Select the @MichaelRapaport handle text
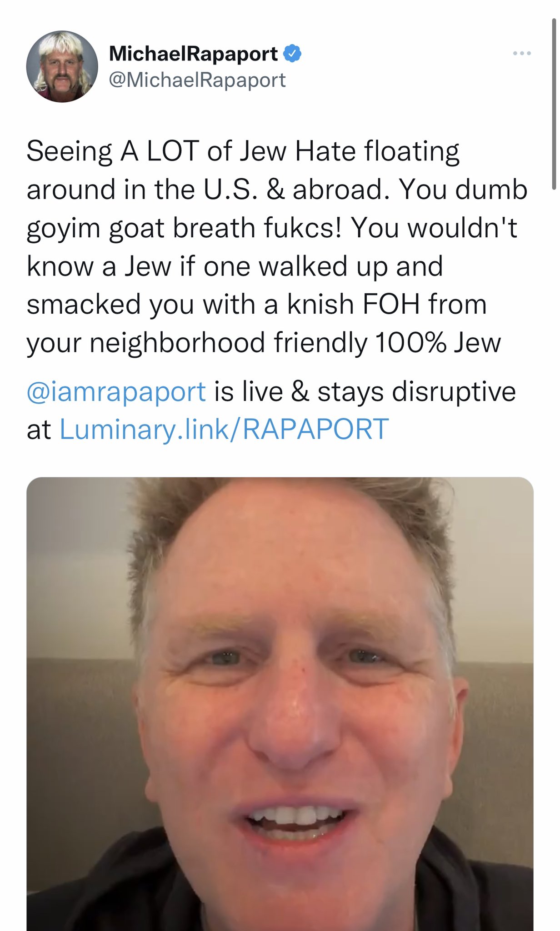Image resolution: width=560 pixels, height=931 pixels. pos(197,80)
